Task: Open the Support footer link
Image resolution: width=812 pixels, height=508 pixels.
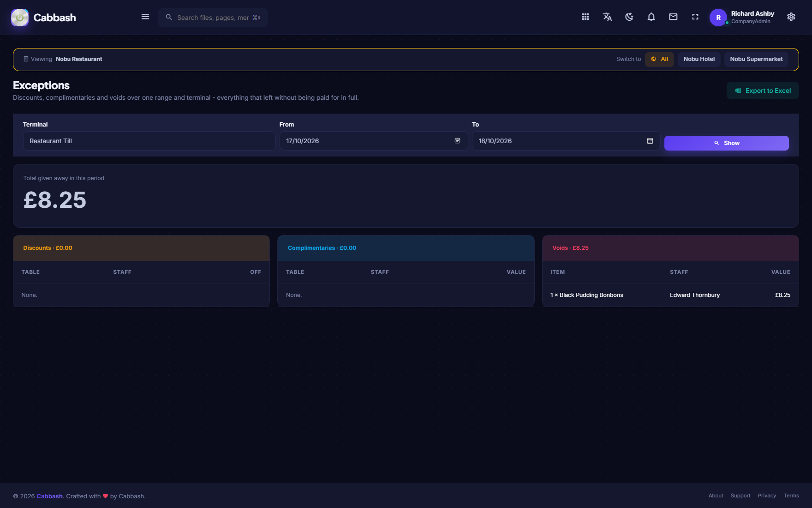Action: (740, 496)
